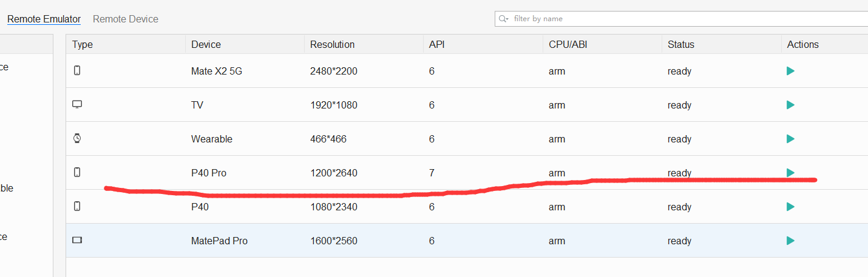The image size is (868, 277).
Task: Click tablet icon for MatePad Pro
Action: [77, 241]
